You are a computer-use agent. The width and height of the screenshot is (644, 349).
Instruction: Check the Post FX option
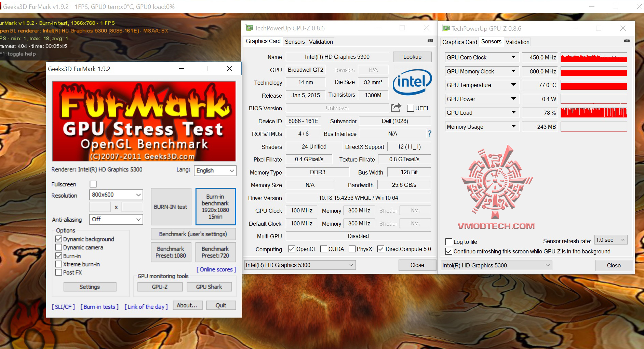[59, 272]
